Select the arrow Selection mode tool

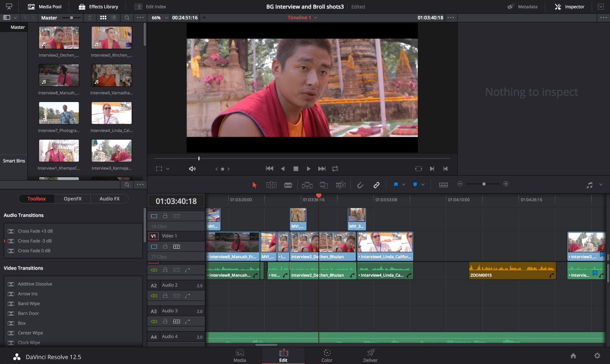pyautogui.click(x=255, y=185)
